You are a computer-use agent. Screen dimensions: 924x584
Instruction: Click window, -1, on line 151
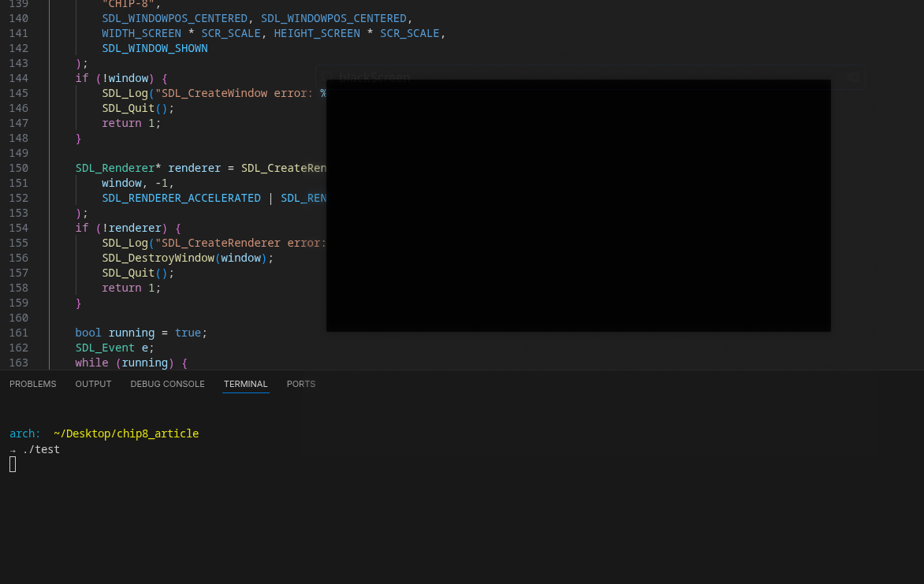(x=138, y=184)
